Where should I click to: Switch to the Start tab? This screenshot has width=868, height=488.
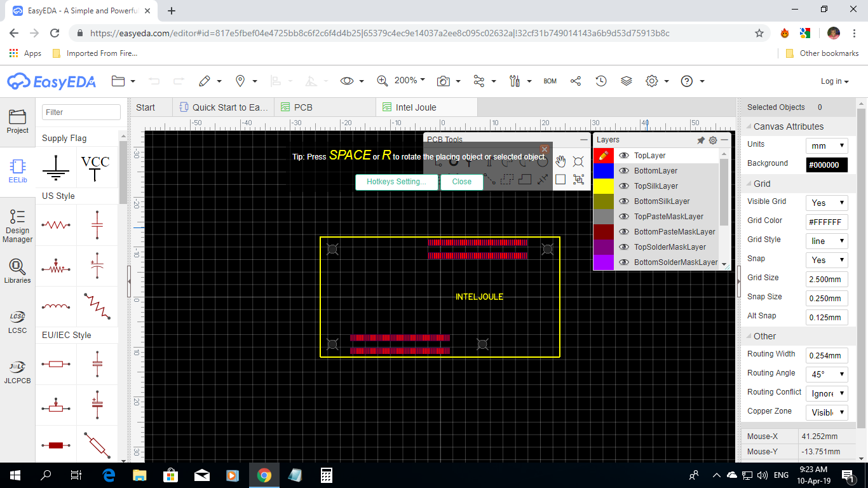click(x=150, y=107)
